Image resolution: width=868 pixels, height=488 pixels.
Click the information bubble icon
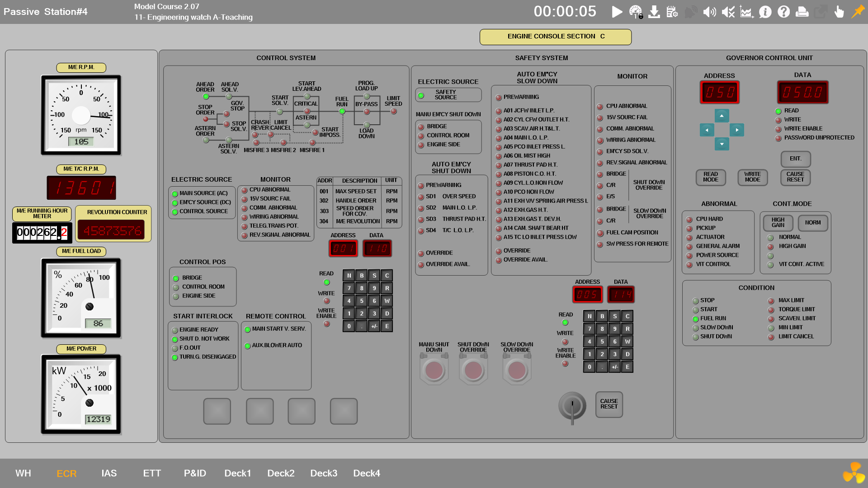pos(765,12)
